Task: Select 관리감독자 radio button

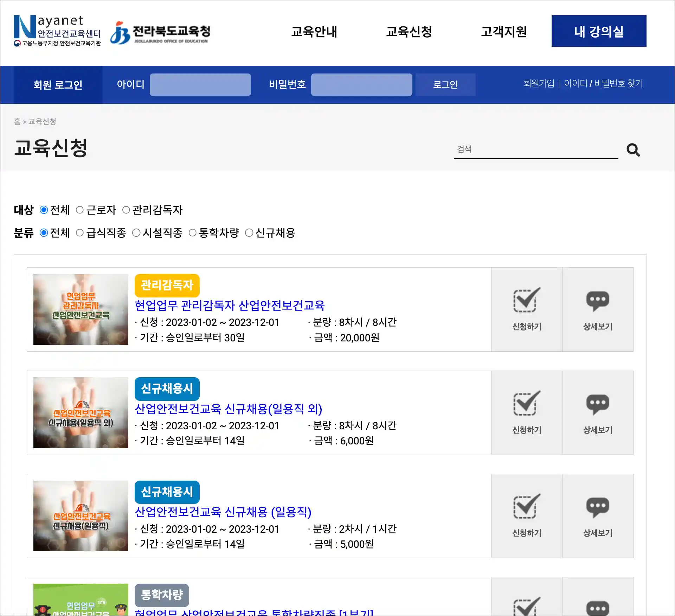Action: 126,210
